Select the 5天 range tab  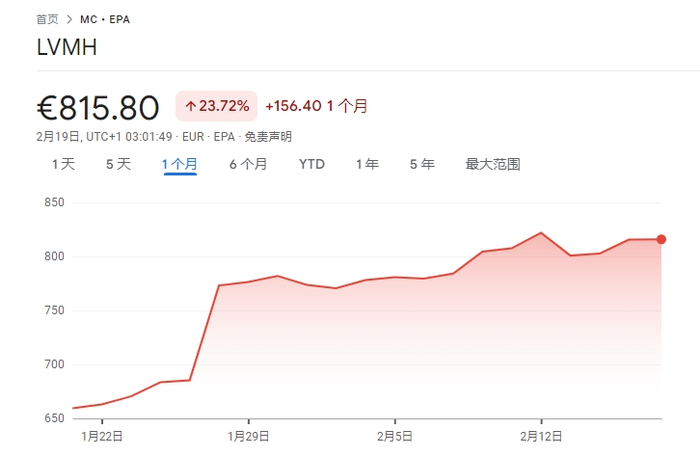tap(118, 164)
